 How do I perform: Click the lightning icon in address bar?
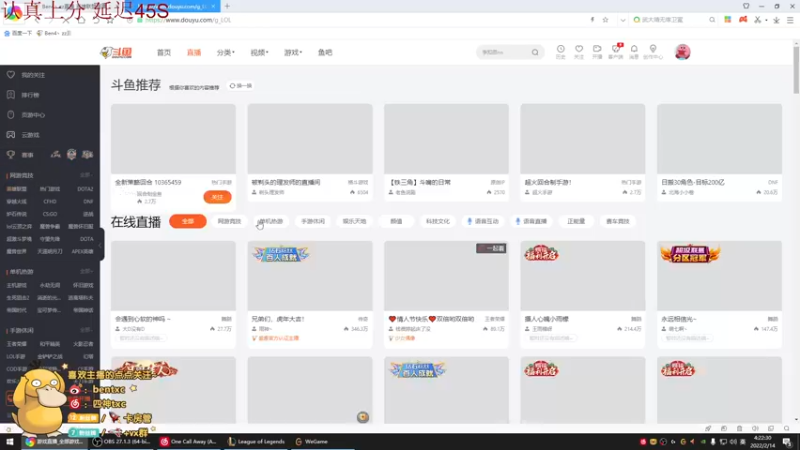point(592,20)
